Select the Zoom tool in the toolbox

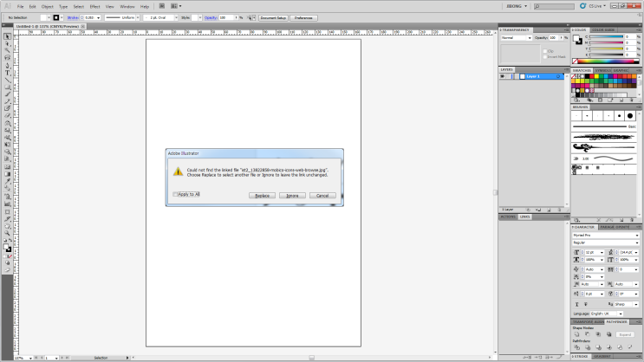pos(7,233)
